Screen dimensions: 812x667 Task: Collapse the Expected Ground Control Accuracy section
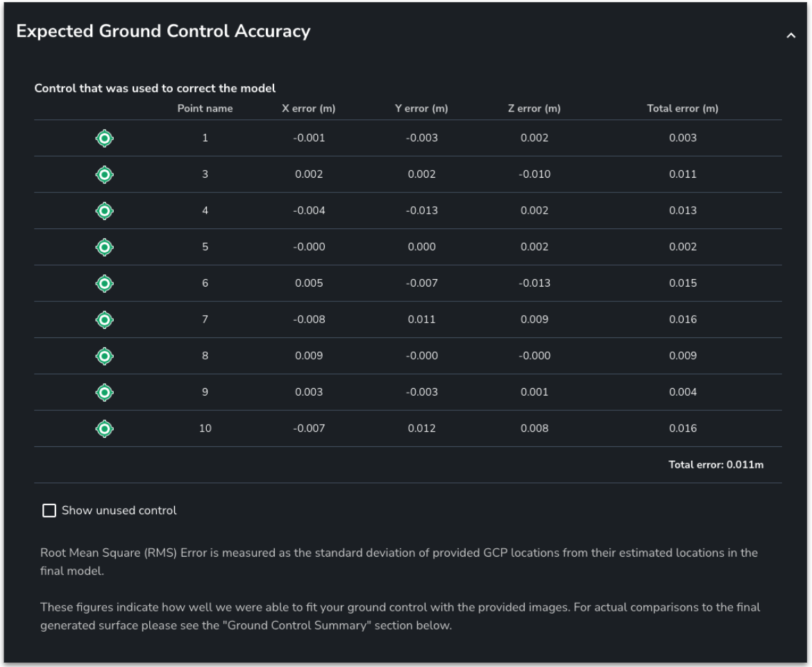pos(790,35)
